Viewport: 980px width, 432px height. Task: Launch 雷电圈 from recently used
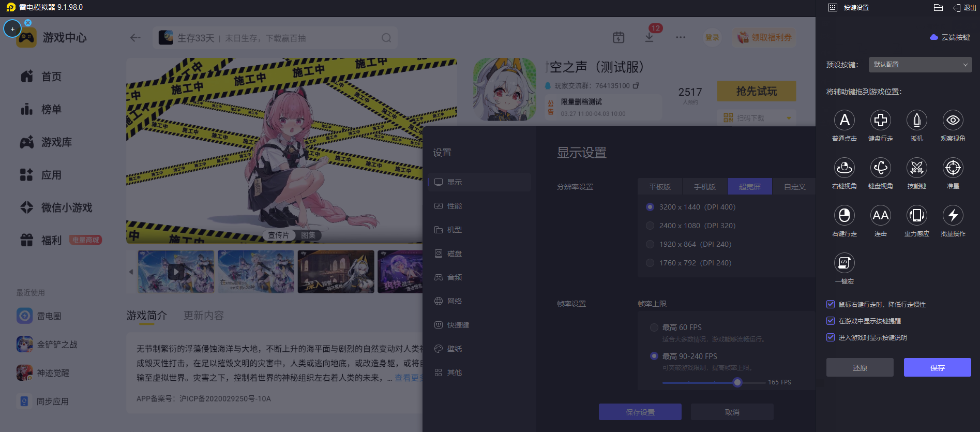[x=39, y=316]
